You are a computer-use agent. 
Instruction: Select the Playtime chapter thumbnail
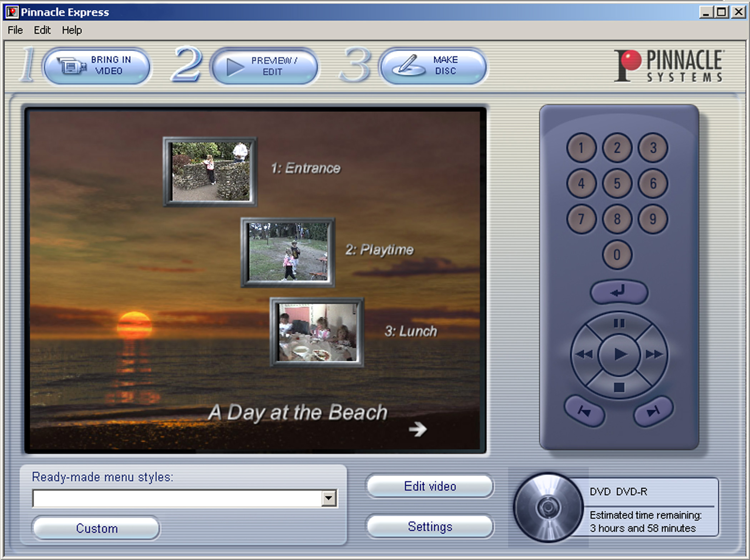288,252
